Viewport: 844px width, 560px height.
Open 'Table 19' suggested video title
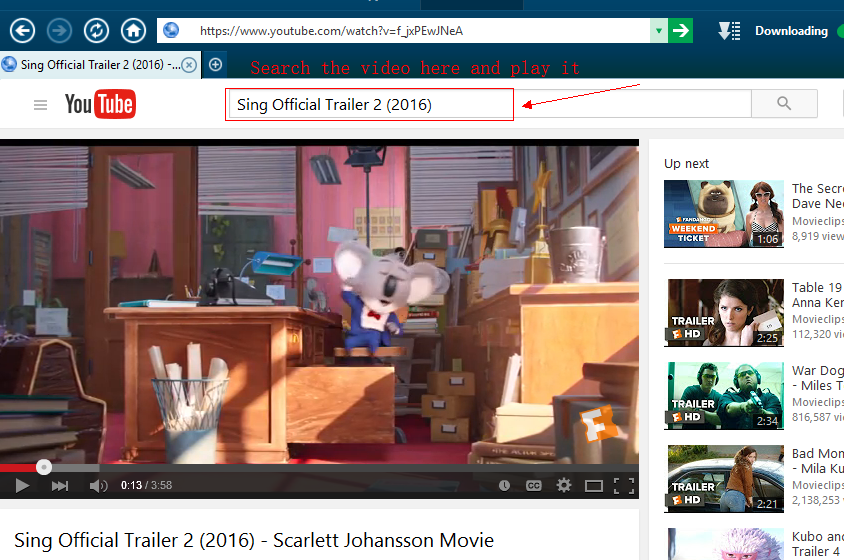click(818, 295)
